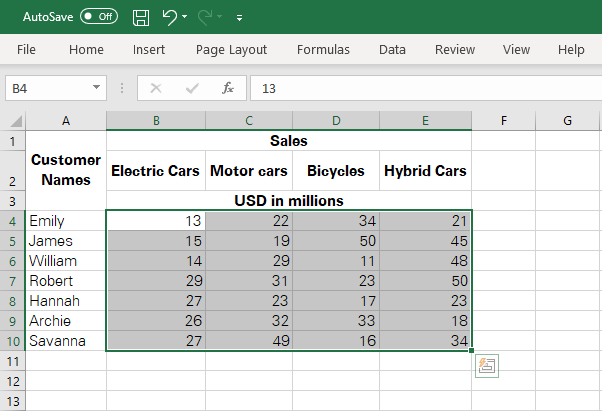Screen dimensions: 602x411
Task: Select row 13 header
Action: [x=13, y=401]
